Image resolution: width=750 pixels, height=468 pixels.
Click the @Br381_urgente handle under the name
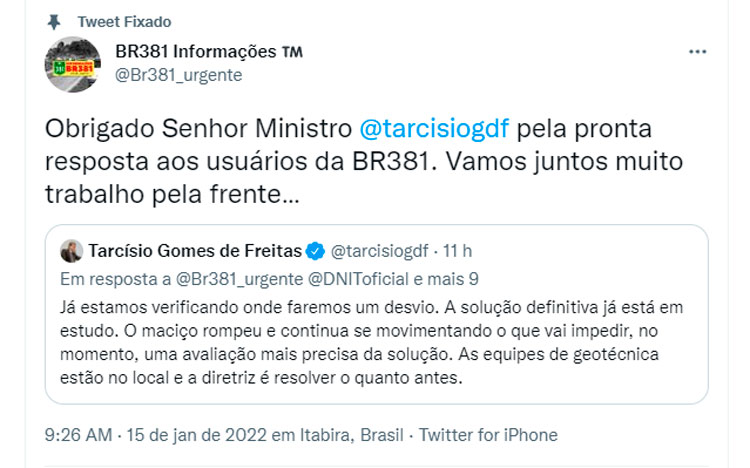[x=179, y=75]
